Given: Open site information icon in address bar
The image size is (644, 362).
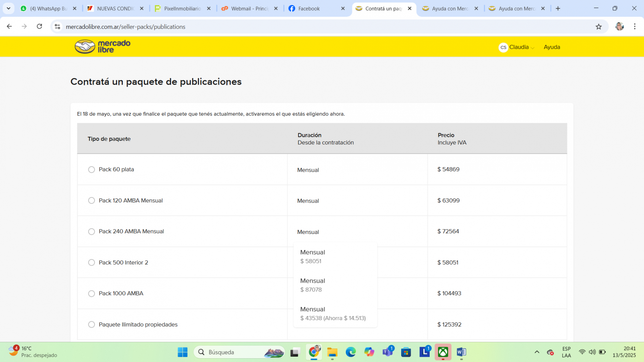Looking at the screenshot, I should pos(58,26).
